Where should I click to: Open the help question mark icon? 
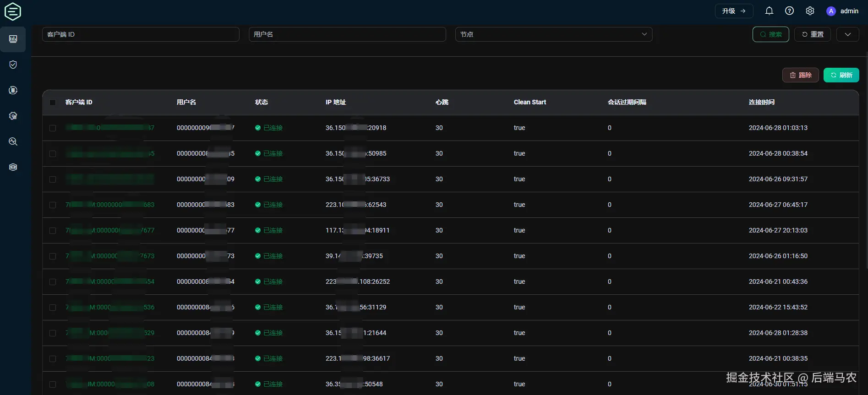tap(789, 11)
